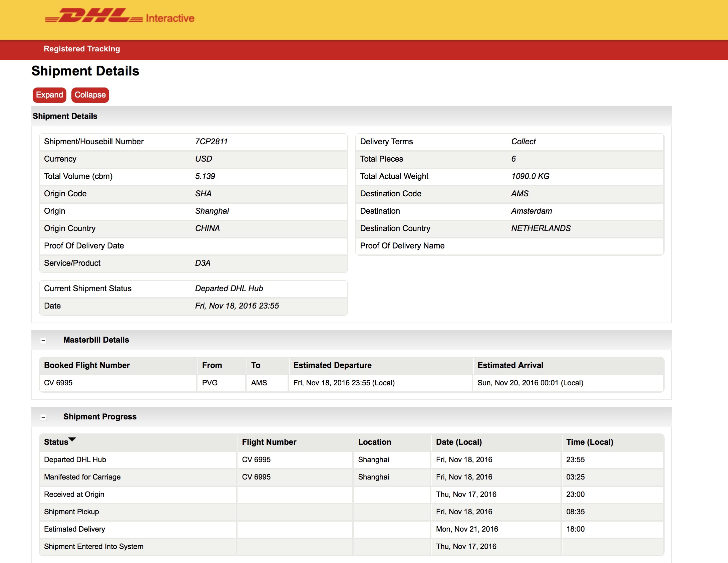Sort by Date (Local) column header
This screenshot has height=563, width=728.
tap(459, 442)
